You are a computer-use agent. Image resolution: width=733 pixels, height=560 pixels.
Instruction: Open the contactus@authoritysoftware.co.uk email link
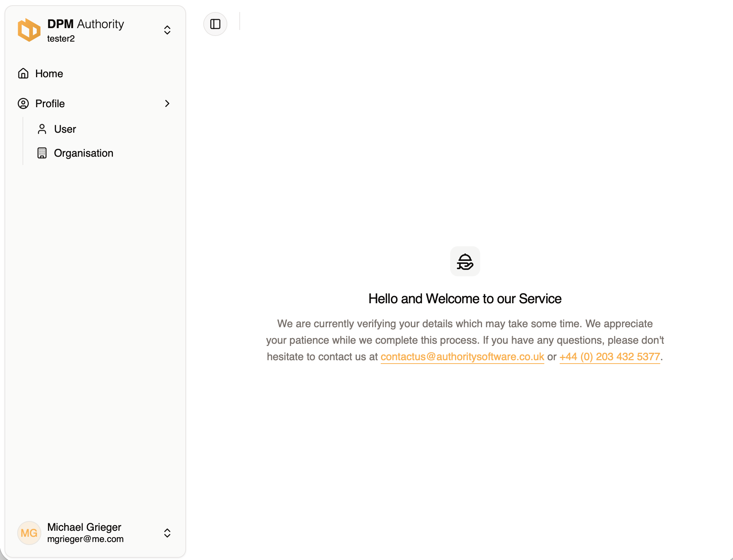(462, 356)
